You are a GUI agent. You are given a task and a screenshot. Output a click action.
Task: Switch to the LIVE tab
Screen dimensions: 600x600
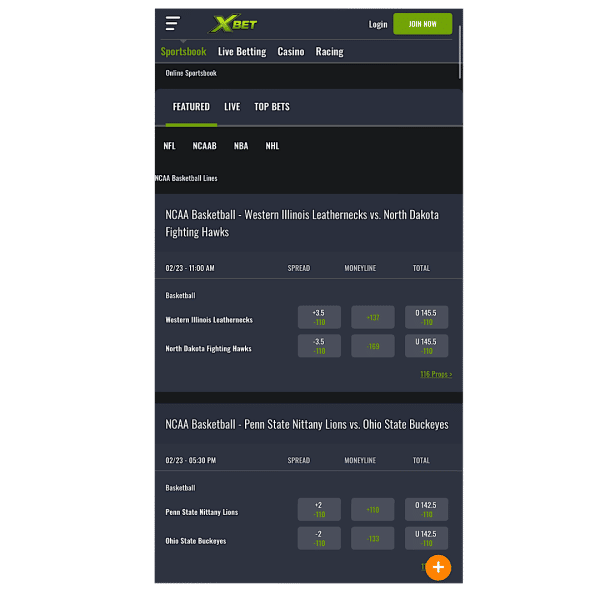232,107
